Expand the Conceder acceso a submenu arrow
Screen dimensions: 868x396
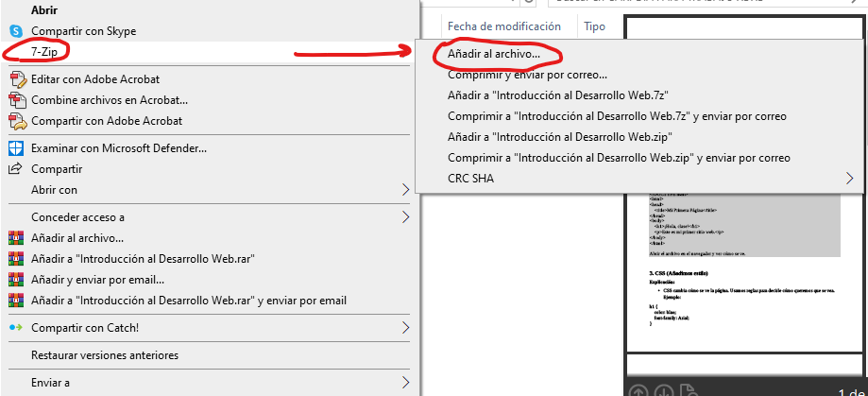point(406,217)
